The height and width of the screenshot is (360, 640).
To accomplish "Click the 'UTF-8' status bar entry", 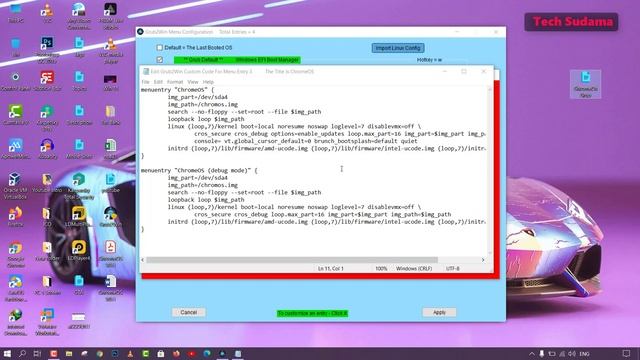I will [x=453, y=269].
